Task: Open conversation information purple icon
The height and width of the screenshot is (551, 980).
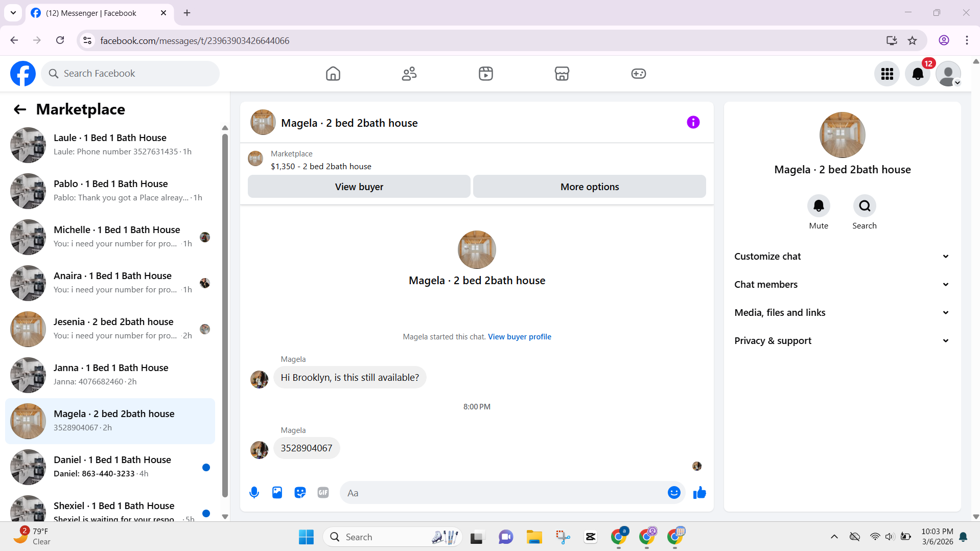Action: [693, 122]
